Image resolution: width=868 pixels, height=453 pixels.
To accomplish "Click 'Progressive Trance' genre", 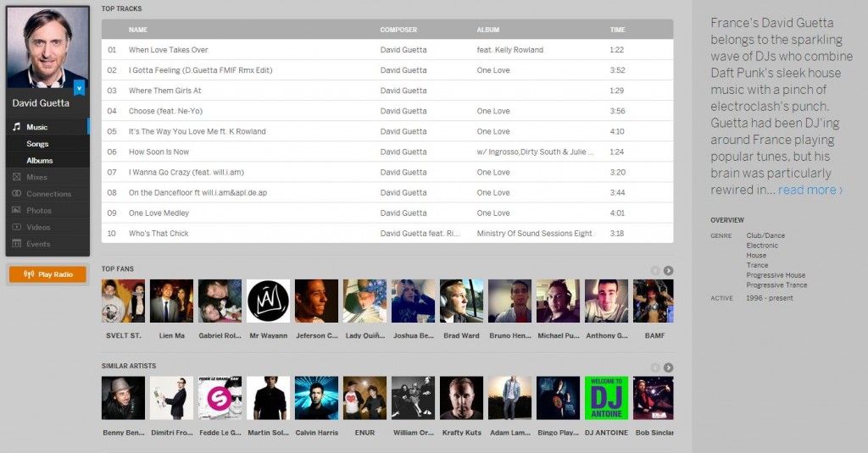I will pos(776,285).
